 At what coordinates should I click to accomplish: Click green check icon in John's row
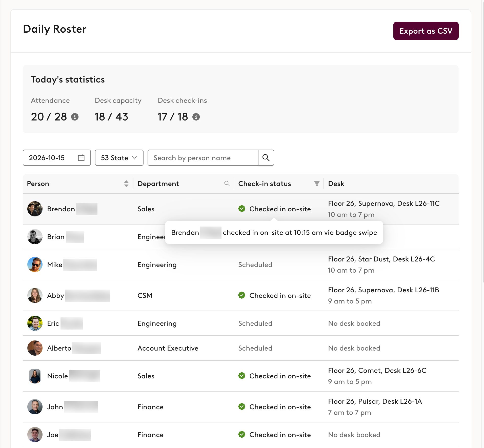242,407
